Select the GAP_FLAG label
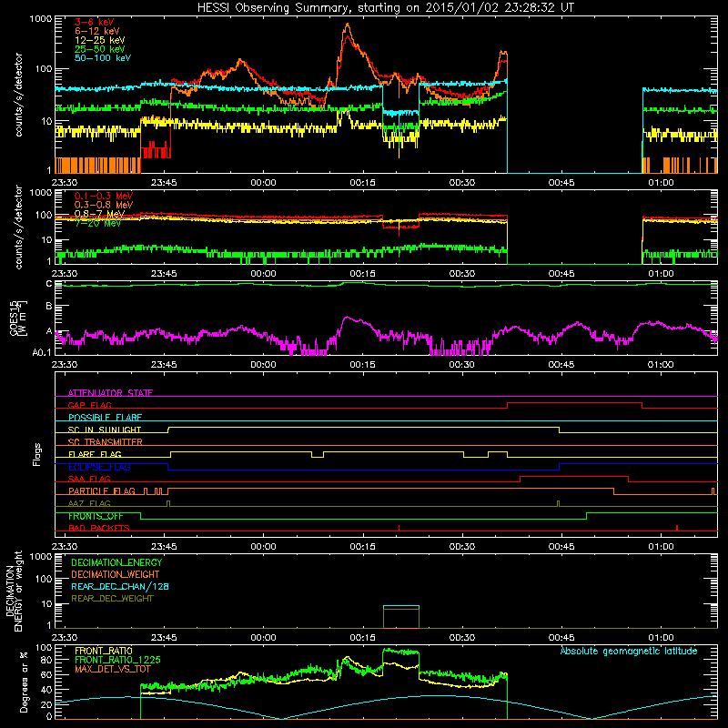 coord(90,405)
